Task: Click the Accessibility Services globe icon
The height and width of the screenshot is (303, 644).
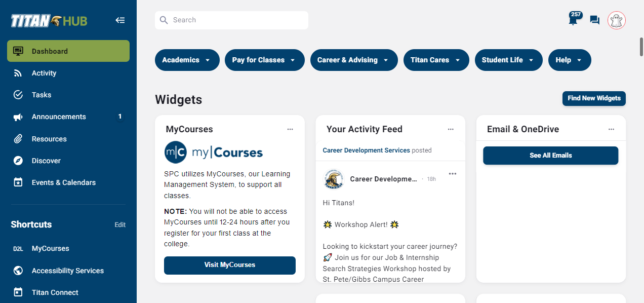Action: 18,271
